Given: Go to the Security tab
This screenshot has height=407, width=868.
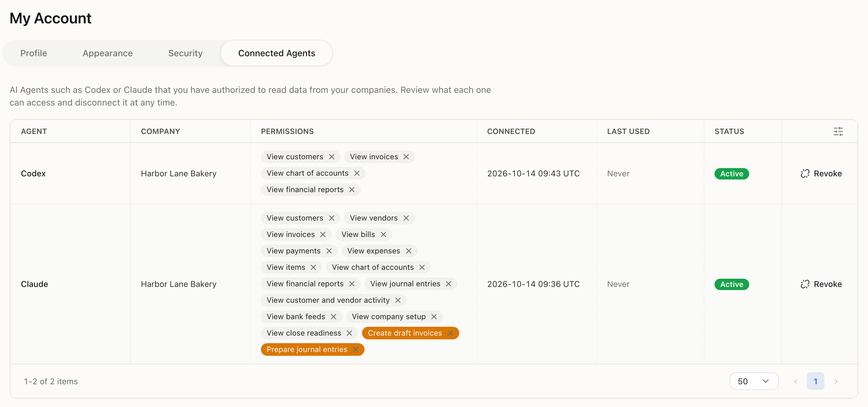Looking at the screenshot, I should pos(185,53).
